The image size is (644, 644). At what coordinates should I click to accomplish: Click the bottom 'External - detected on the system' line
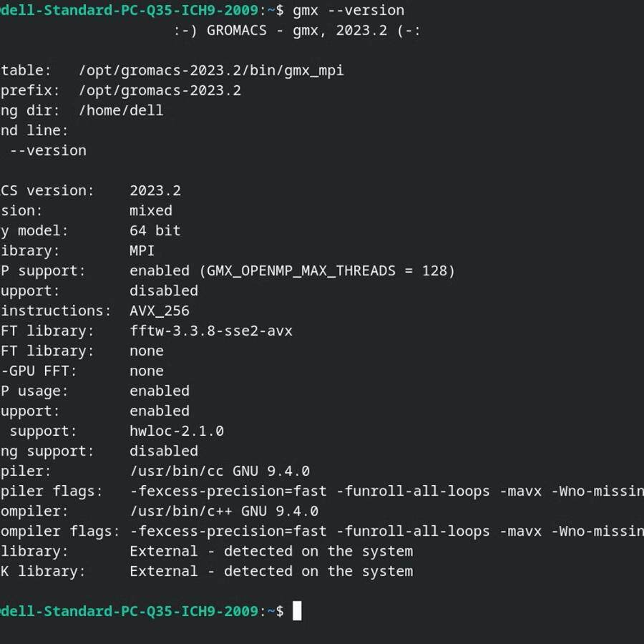tap(270, 571)
